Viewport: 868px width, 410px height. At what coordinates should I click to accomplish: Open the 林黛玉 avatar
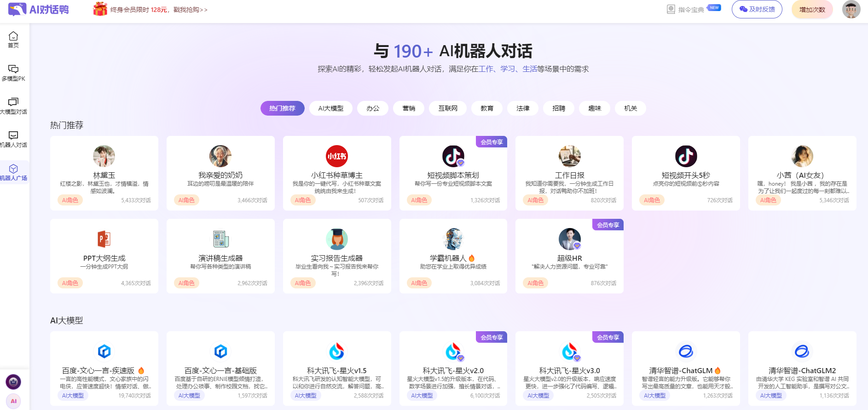click(104, 156)
